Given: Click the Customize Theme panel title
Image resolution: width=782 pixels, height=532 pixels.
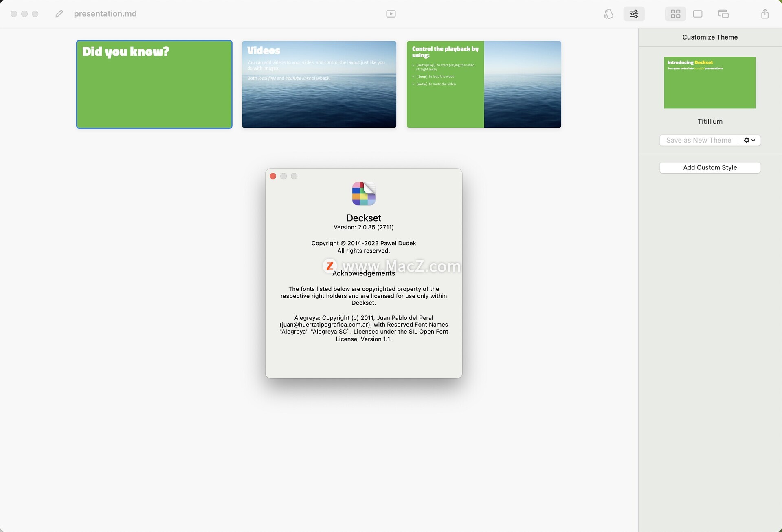Looking at the screenshot, I should [710, 37].
